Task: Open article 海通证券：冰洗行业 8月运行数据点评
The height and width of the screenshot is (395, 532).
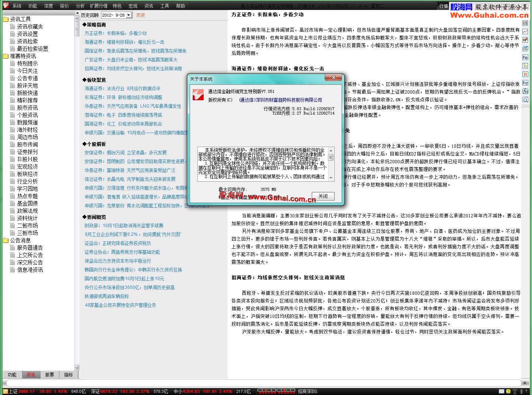Action: pyautogui.click(x=122, y=88)
